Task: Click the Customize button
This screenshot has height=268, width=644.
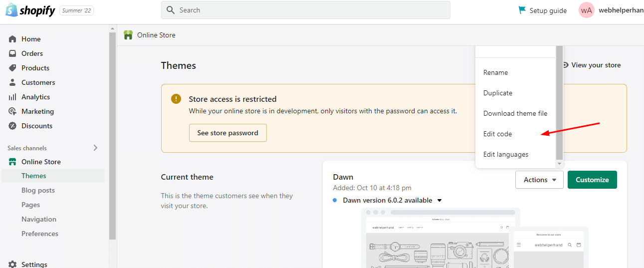Action: click(592, 180)
